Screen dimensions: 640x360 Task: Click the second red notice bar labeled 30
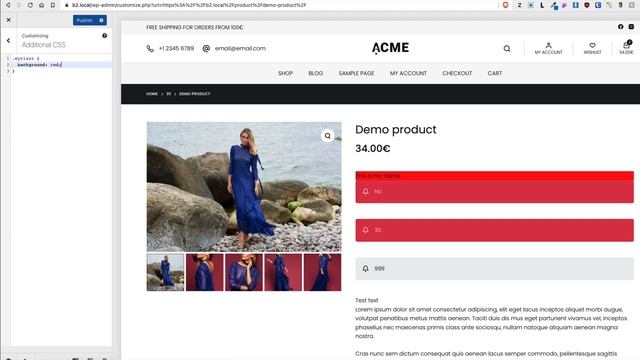pyautogui.click(x=494, y=230)
